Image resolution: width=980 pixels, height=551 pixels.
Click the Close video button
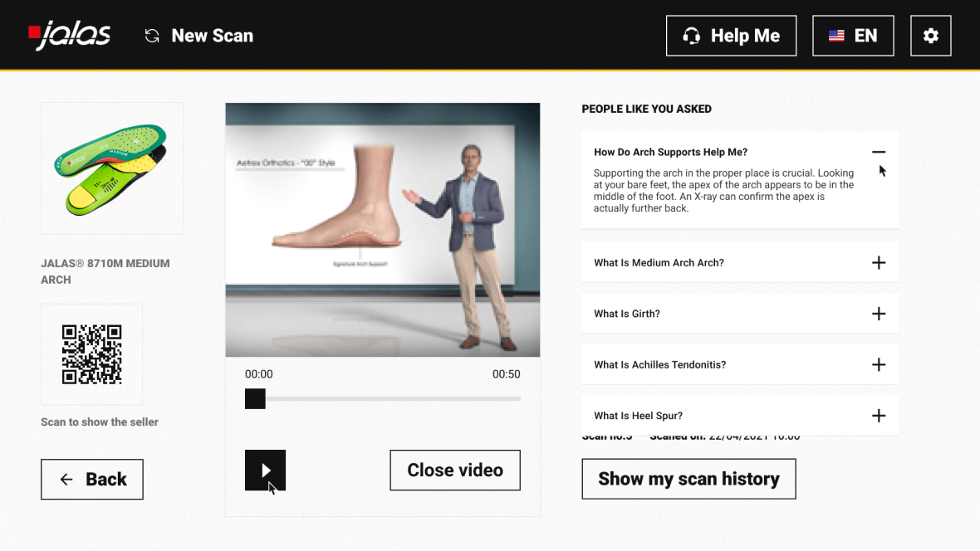[x=455, y=471]
